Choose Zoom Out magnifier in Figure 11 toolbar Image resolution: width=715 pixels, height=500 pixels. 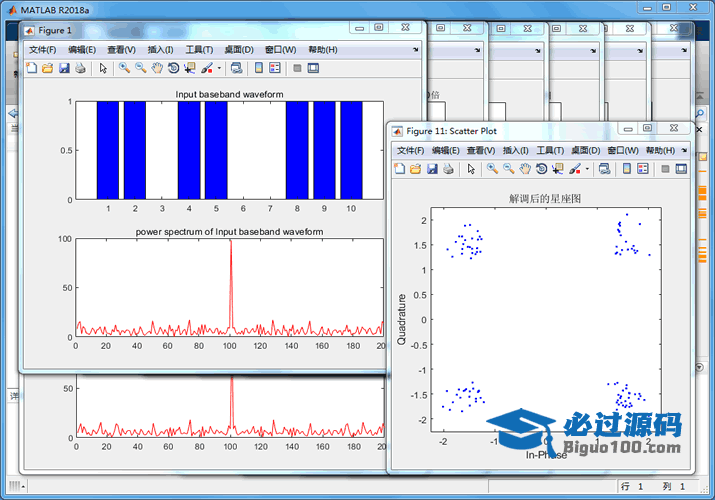click(509, 169)
